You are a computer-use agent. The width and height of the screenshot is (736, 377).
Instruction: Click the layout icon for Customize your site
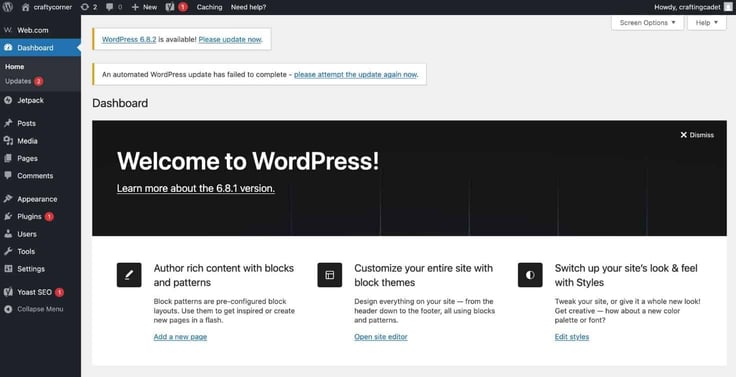(x=330, y=275)
